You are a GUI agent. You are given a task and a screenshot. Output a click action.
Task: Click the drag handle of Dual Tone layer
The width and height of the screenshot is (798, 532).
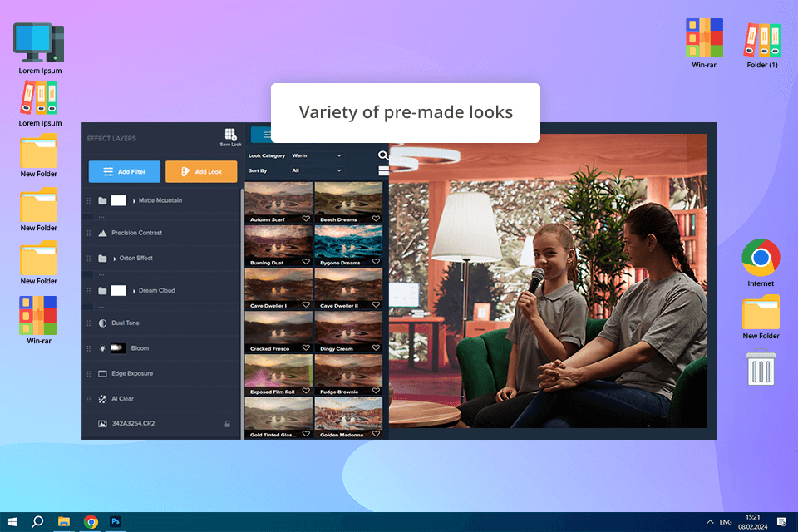[89, 323]
